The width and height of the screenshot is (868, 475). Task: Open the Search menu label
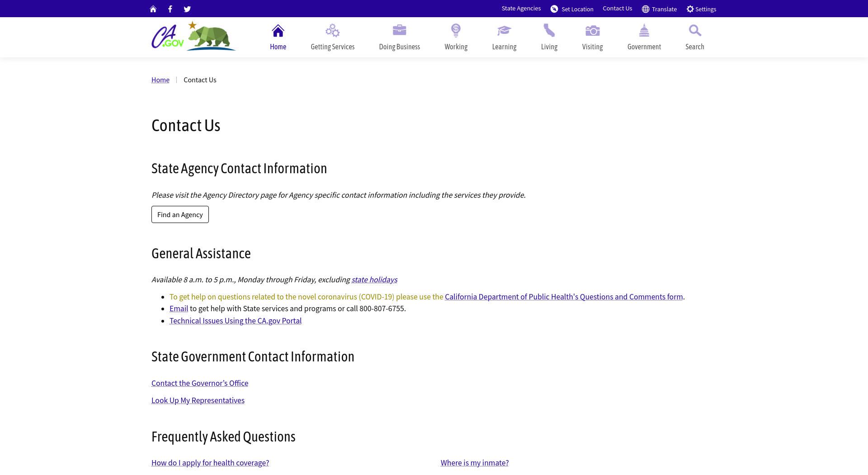click(695, 47)
